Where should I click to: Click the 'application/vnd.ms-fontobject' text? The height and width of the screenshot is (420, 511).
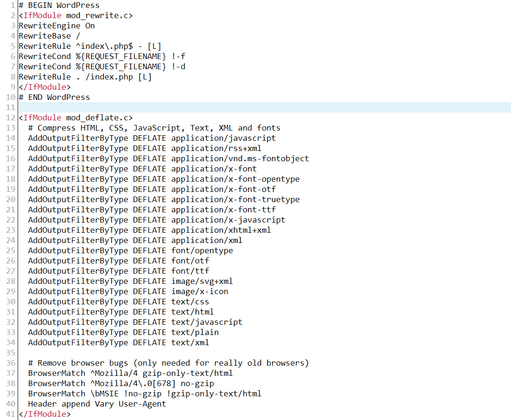tap(240, 159)
